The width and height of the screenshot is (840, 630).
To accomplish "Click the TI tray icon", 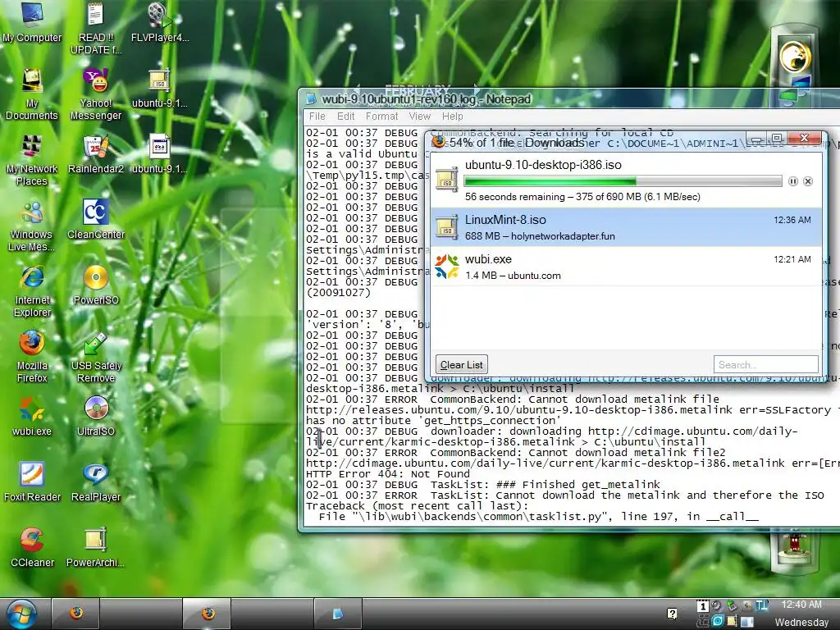I will (762, 606).
